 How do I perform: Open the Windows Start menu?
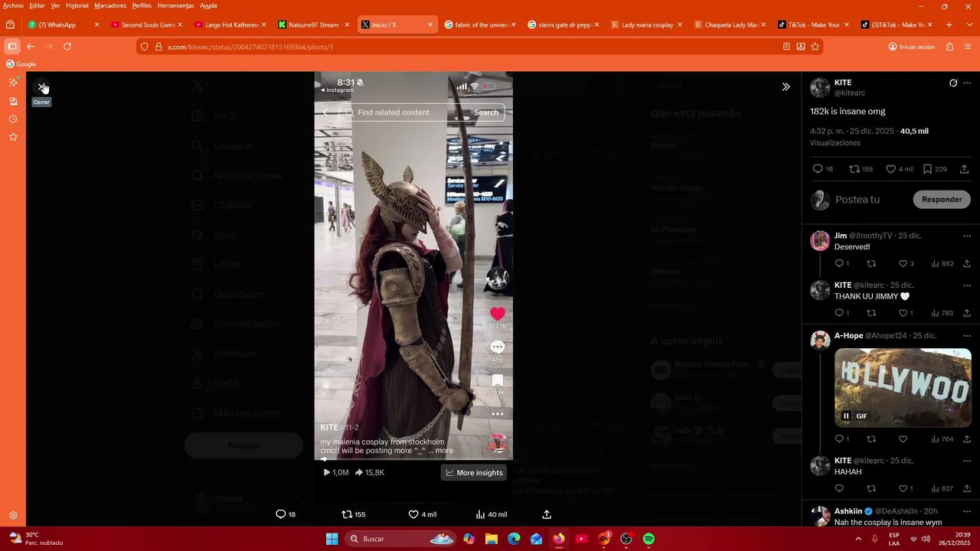[x=332, y=539]
